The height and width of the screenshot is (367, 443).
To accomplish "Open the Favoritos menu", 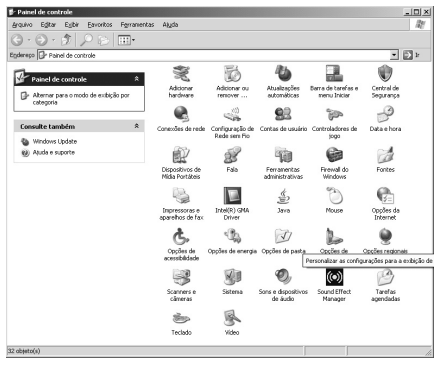I will pos(100,25).
